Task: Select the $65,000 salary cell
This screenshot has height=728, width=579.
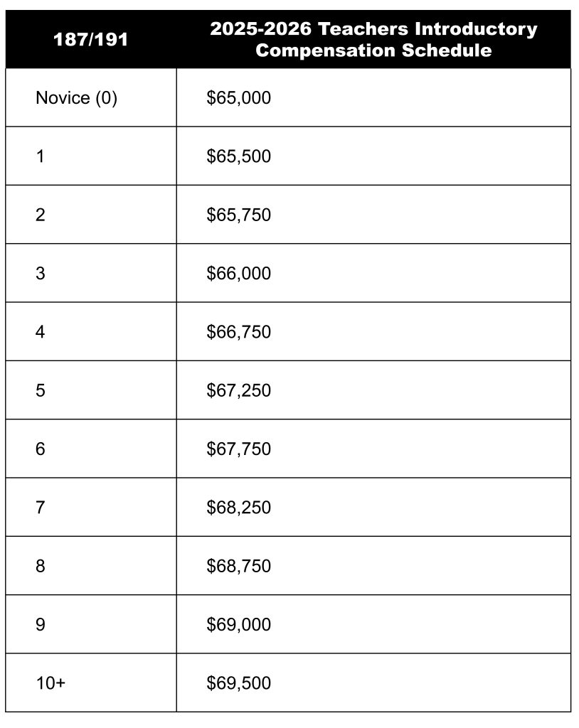Action: (239, 98)
